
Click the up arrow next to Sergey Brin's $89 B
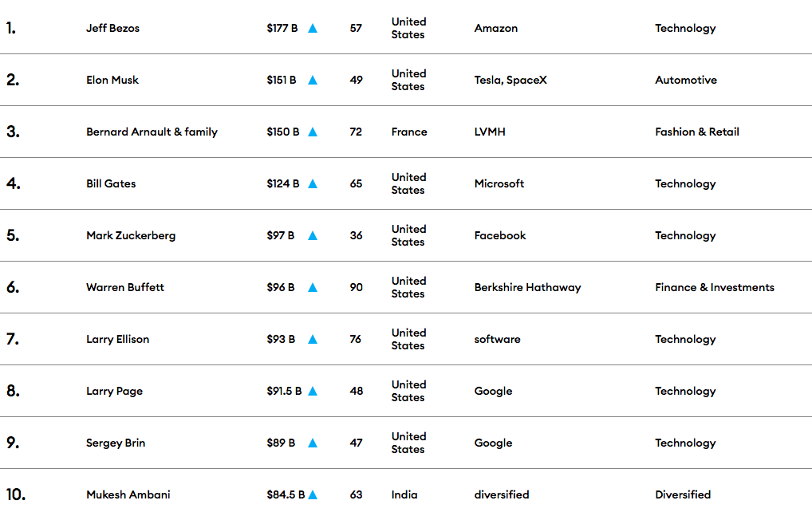(x=313, y=443)
